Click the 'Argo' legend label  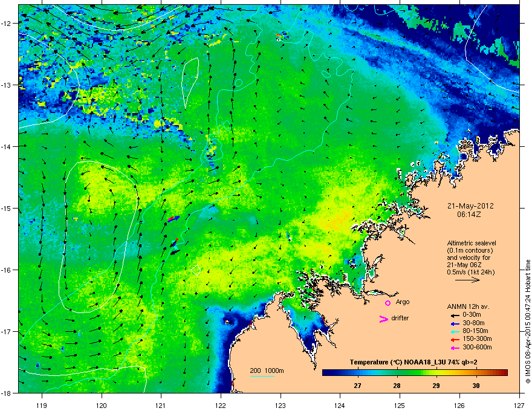[403, 302]
